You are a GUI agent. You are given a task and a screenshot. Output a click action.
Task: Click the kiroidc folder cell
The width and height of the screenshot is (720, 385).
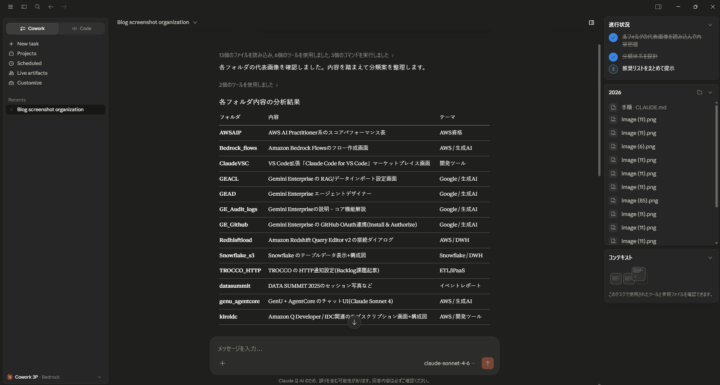[x=228, y=317]
